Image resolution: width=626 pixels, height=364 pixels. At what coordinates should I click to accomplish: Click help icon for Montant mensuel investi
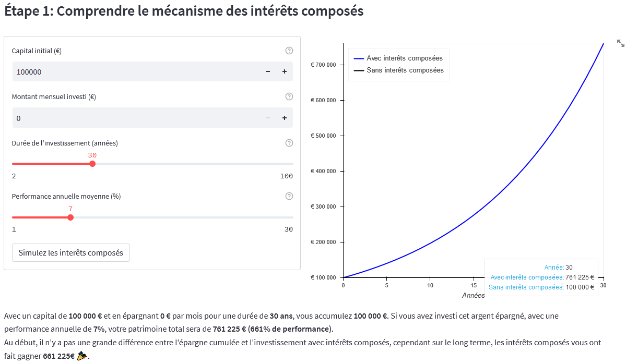[289, 96]
